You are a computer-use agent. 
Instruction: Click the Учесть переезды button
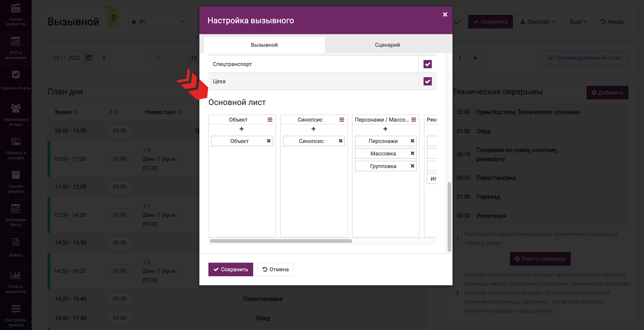[540, 259]
